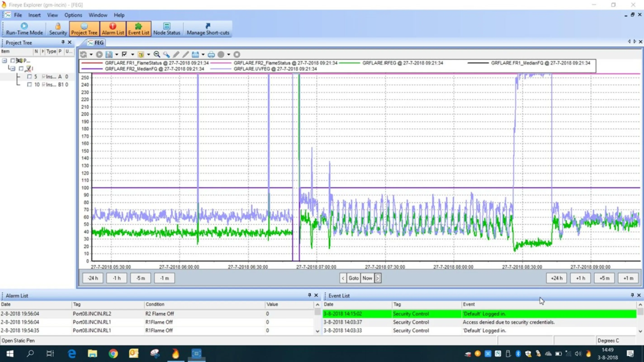This screenshot has width=644, height=362.
Task: Open the Options menu
Action: pyautogui.click(x=73, y=15)
